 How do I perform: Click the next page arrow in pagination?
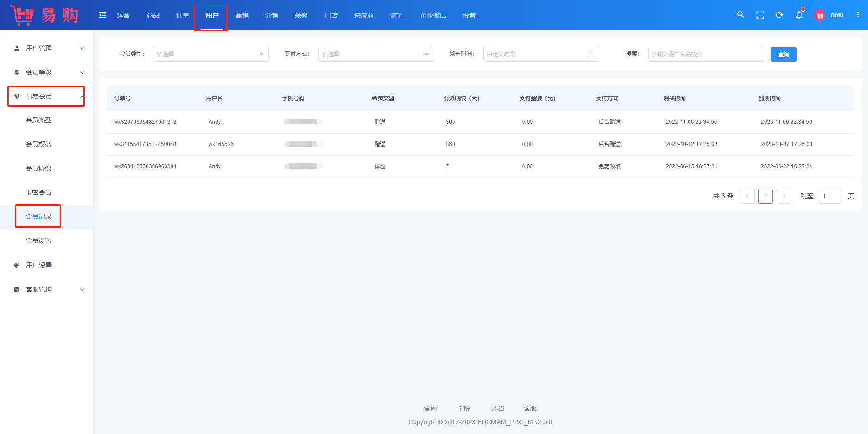pyautogui.click(x=784, y=196)
